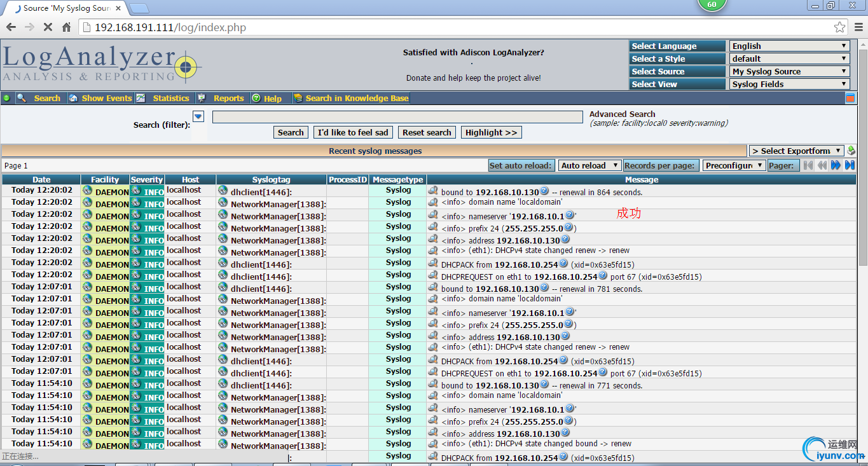Click the syslogtag icon in the 864 seconds row
Image resolution: width=868 pixels, height=466 pixels.
(223, 190)
